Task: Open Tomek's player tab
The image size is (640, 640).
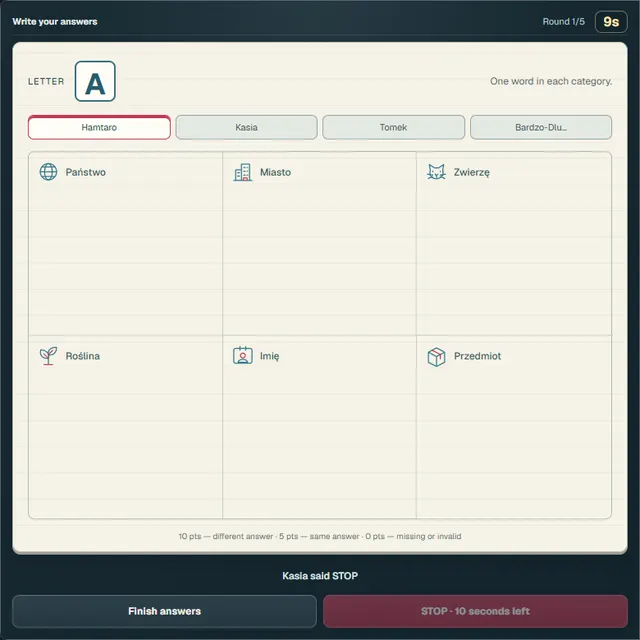Action: click(x=393, y=127)
